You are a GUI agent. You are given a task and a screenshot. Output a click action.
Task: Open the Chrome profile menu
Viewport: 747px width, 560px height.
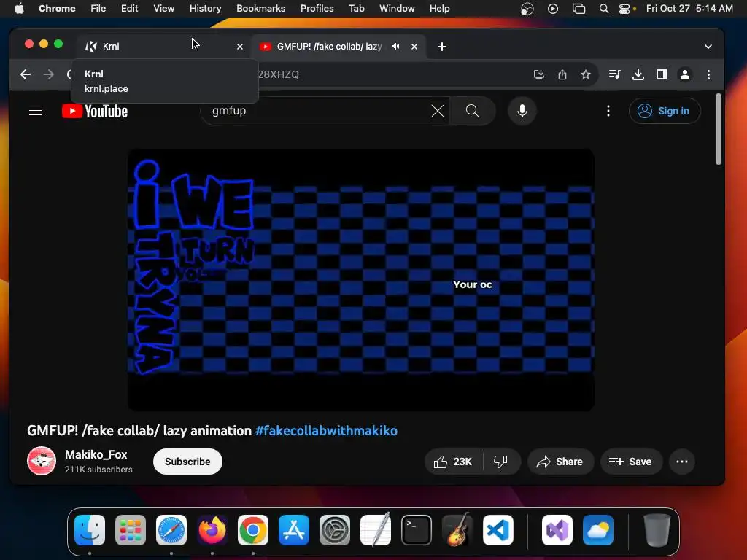coord(685,75)
